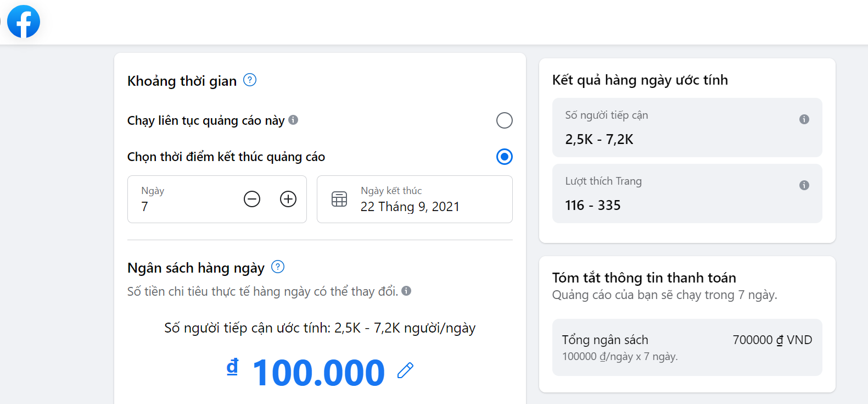Show info for Số người tiếp cận

[804, 119]
